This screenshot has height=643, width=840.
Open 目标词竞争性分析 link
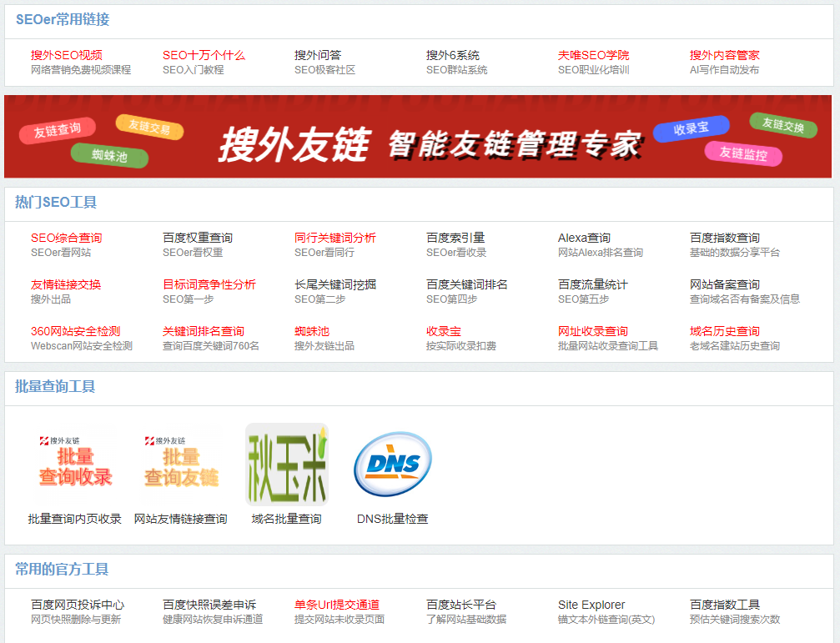tap(209, 284)
